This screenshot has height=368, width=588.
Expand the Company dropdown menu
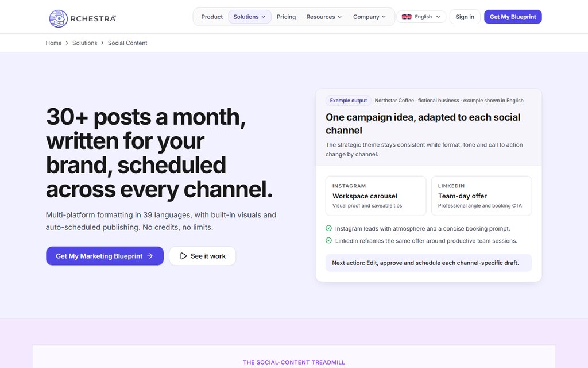point(369,17)
